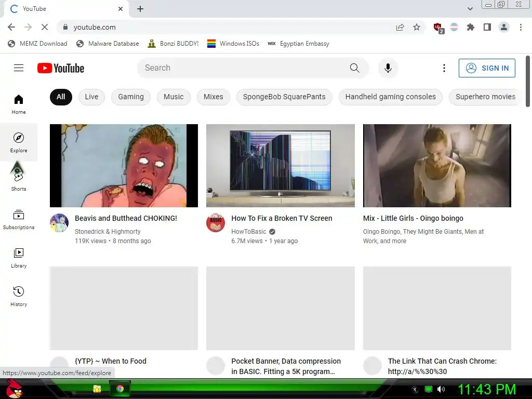Click the Stonedrick & Highmorty channel avatar

click(59, 223)
